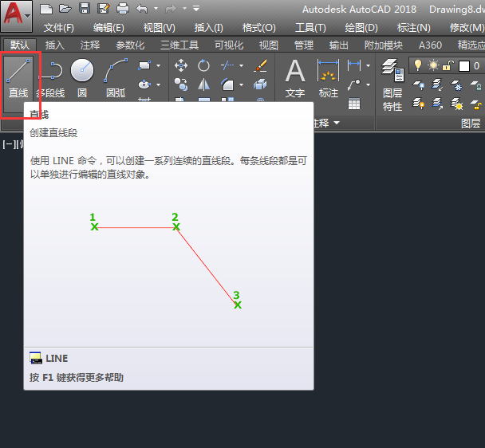Click the Unisolate layers icon
The image size is (485, 448).
[x=437, y=104]
